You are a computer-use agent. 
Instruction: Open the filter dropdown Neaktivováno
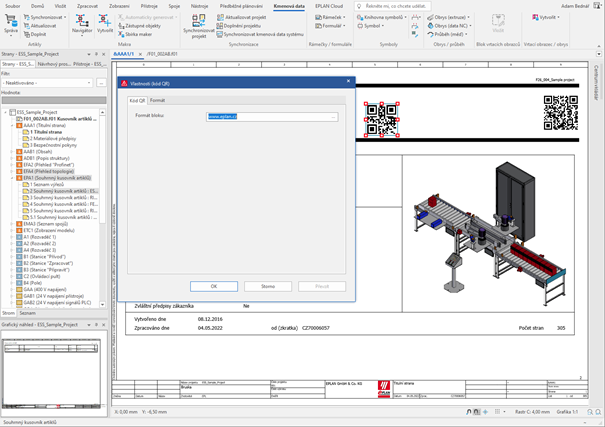[50, 82]
